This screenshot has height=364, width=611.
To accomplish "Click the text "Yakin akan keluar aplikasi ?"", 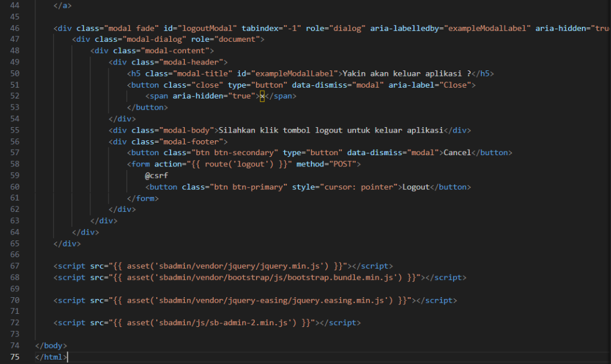I will (x=407, y=73).
